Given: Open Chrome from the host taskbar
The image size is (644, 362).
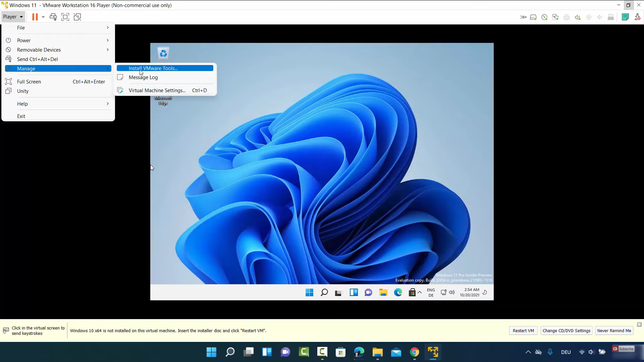Looking at the screenshot, I should 415,352.
